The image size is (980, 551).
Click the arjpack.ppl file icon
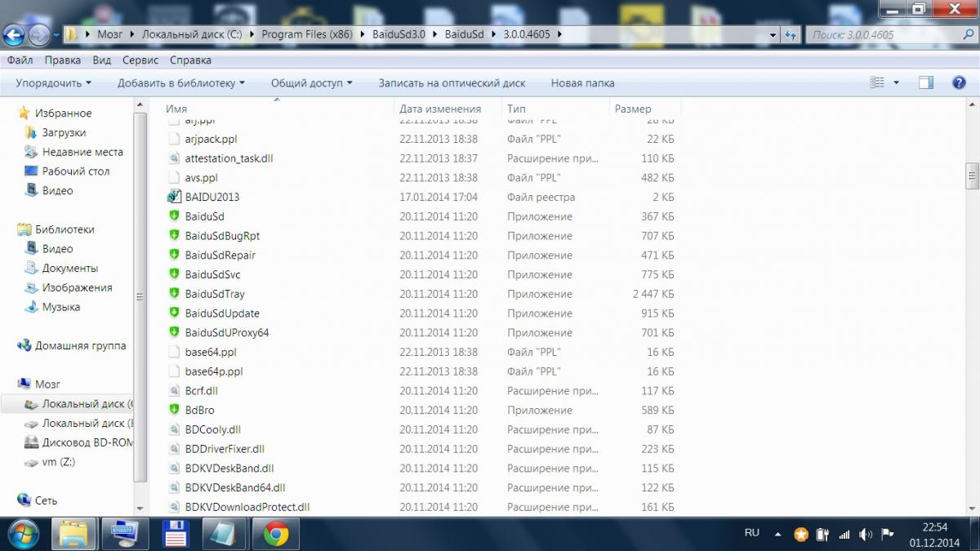(173, 139)
